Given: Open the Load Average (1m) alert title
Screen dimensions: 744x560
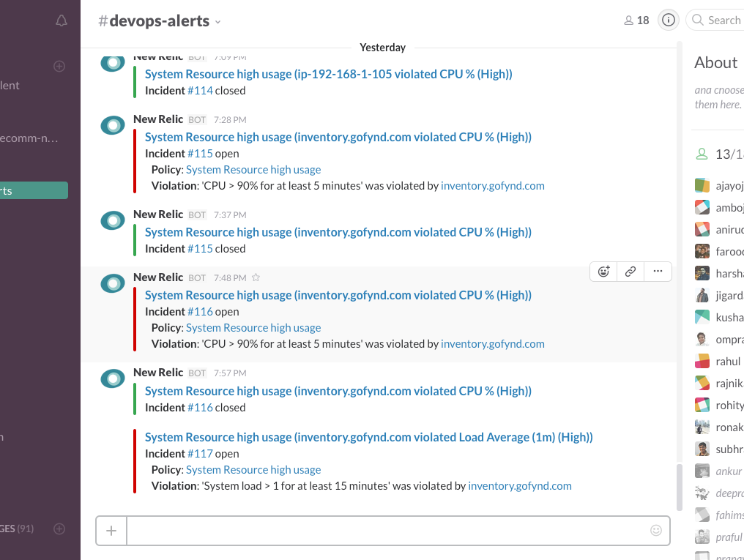Looking at the screenshot, I should (x=368, y=437).
